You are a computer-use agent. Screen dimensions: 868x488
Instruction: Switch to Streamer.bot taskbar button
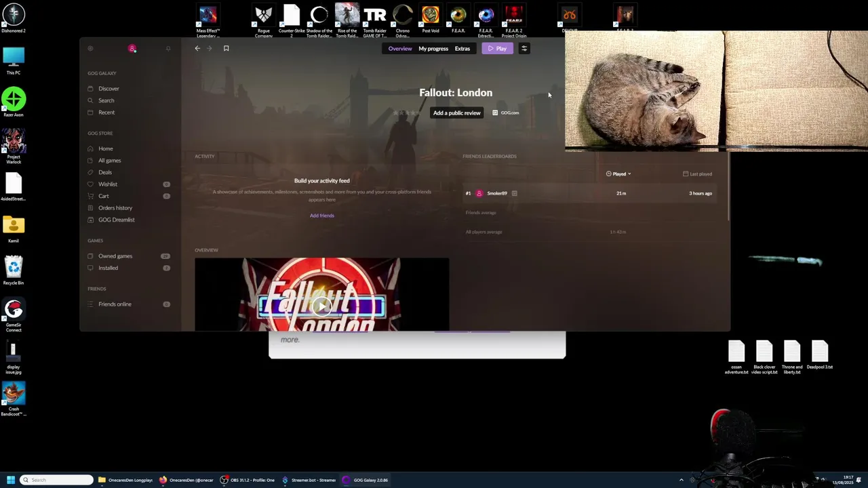click(x=309, y=480)
